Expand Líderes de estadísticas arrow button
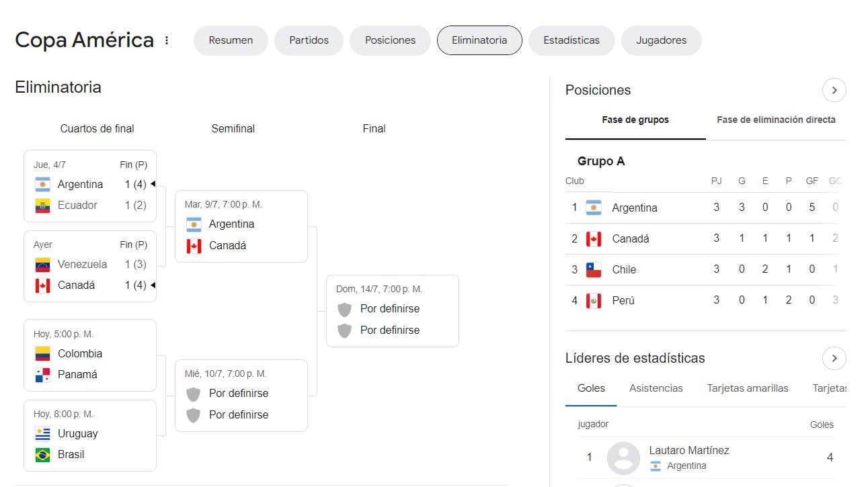The width and height of the screenshot is (868, 487). click(x=834, y=358)
